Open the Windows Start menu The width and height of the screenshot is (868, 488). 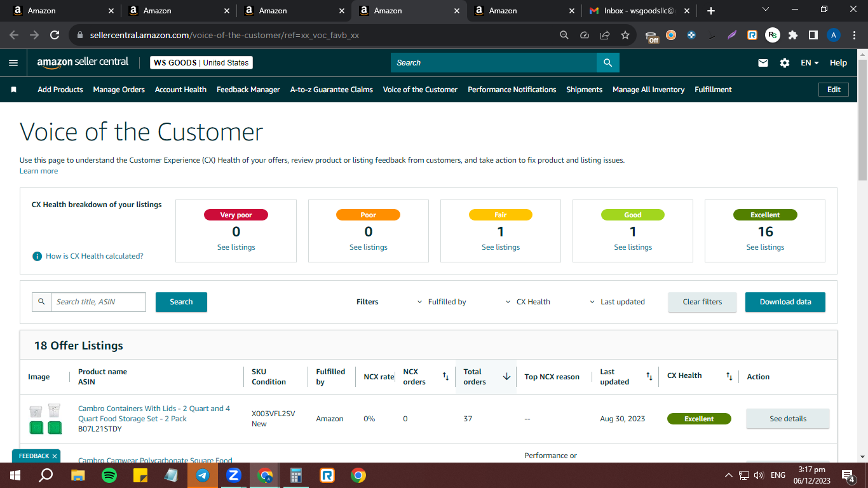[15, 475]
